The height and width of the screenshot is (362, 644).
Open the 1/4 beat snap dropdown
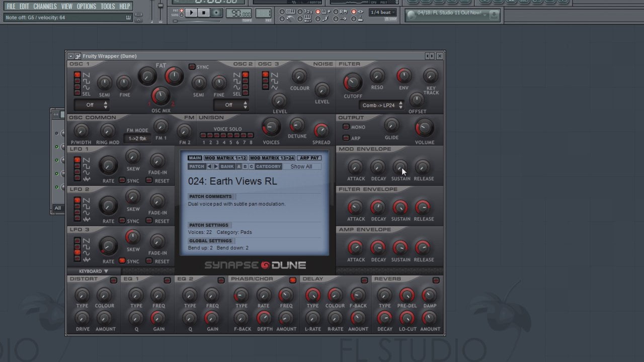pyautogui.click(x=381, y=12)
